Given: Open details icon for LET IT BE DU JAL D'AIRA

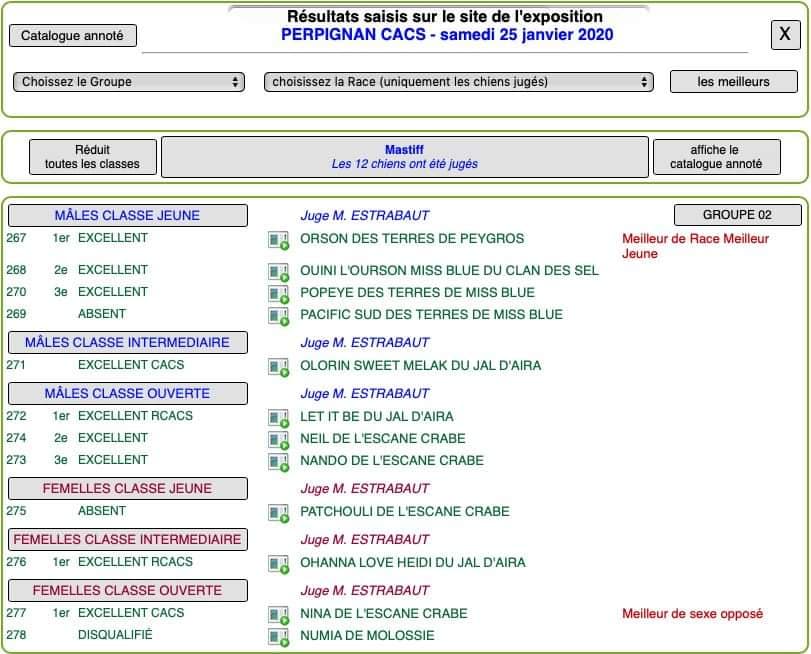Looking at the screenshot, I should click(278, 418).
